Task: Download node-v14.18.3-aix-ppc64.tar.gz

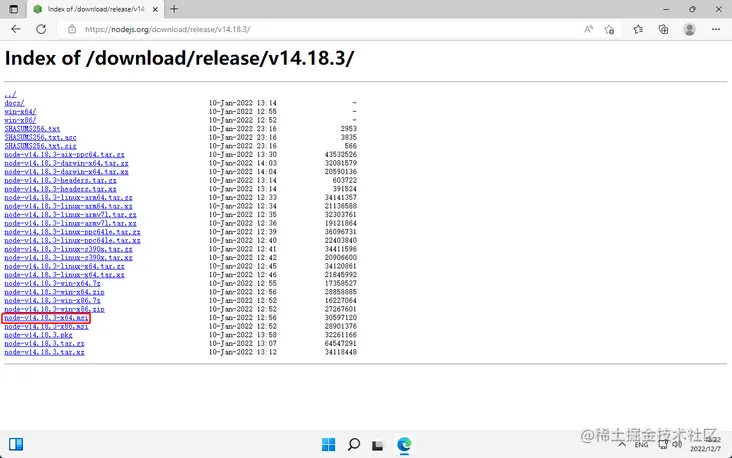Action: (64, 155)
